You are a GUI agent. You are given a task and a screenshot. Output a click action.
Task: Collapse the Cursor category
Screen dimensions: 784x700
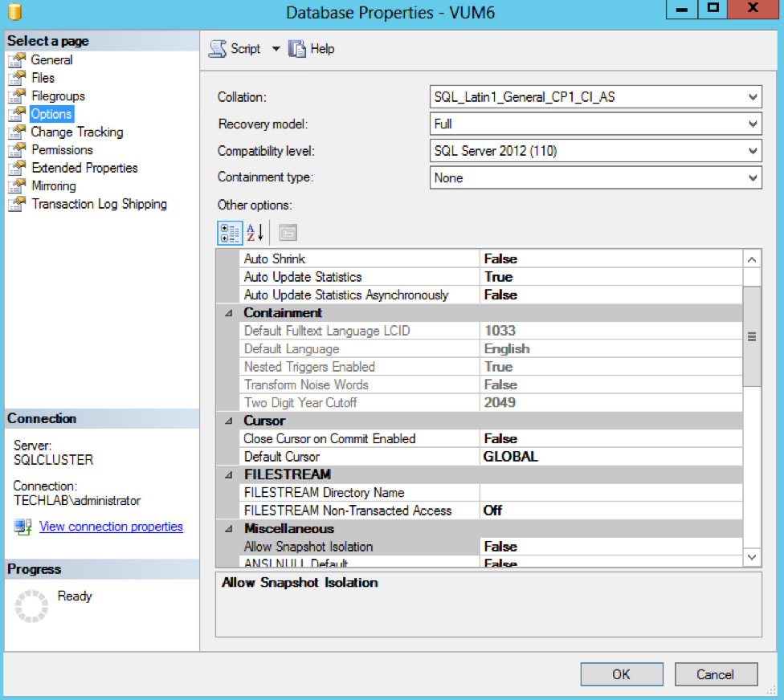click(228, 421)
